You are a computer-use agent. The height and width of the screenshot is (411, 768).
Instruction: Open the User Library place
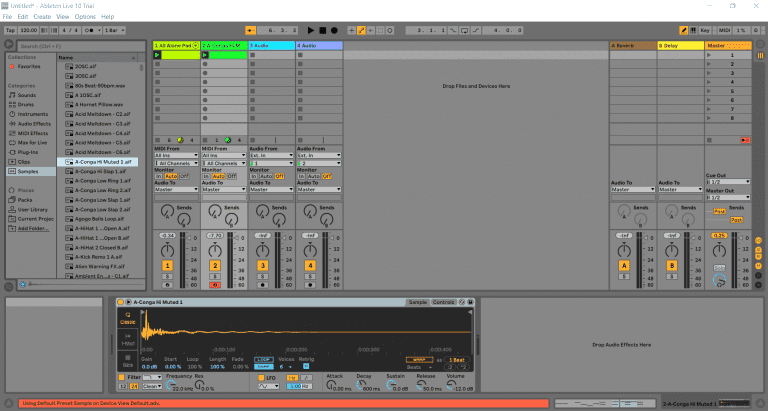coord(33,209)
